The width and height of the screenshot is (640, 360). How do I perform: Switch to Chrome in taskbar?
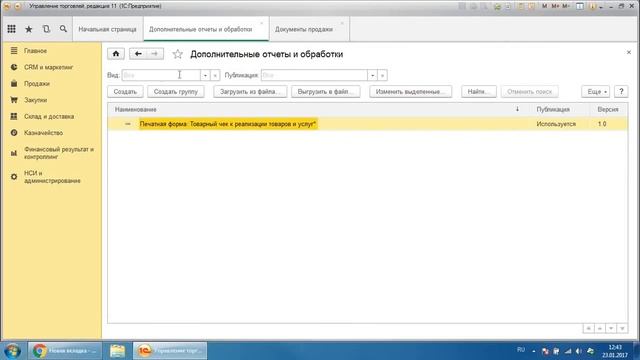(x=65, y=351)
